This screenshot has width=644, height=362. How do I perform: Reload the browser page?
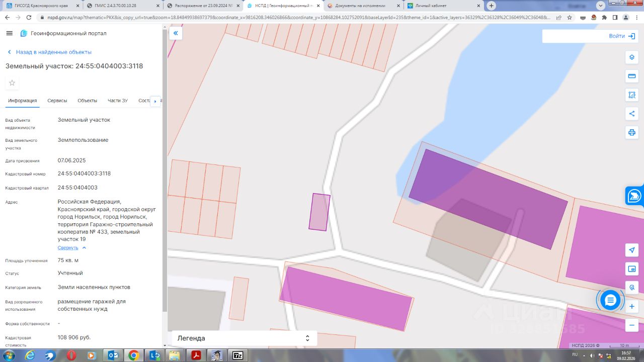pyautogui.click(x=30, y=17)
